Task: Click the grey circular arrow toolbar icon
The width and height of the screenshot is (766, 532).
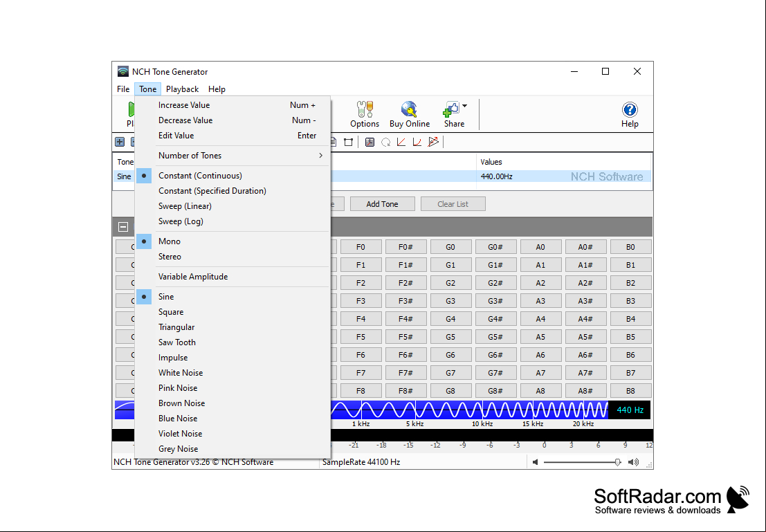Action: click(386, 142)
